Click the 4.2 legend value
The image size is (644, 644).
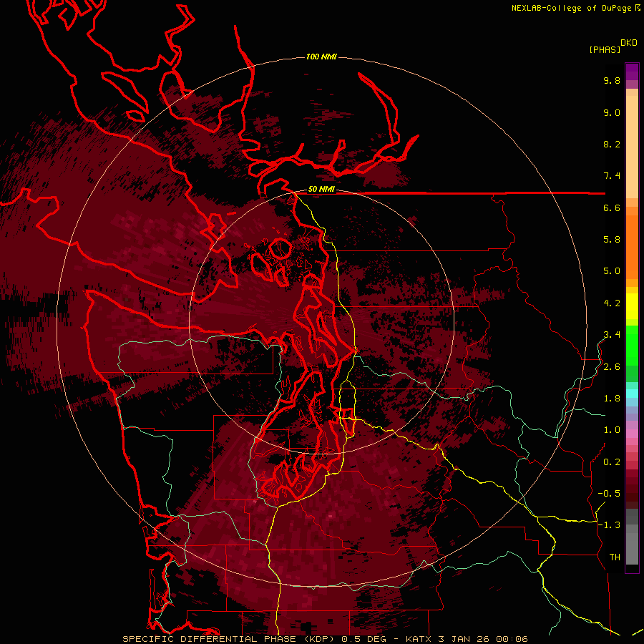click(x=612, y=303)
